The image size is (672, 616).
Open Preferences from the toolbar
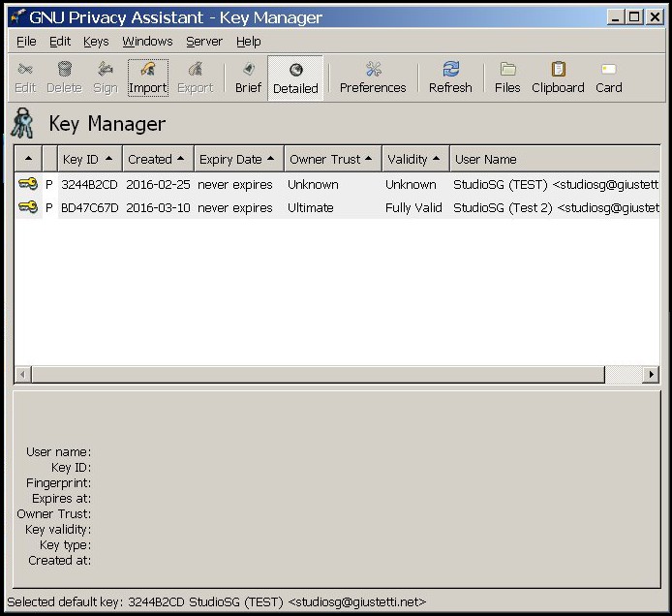pyautogui.click(x=373, y=78)
